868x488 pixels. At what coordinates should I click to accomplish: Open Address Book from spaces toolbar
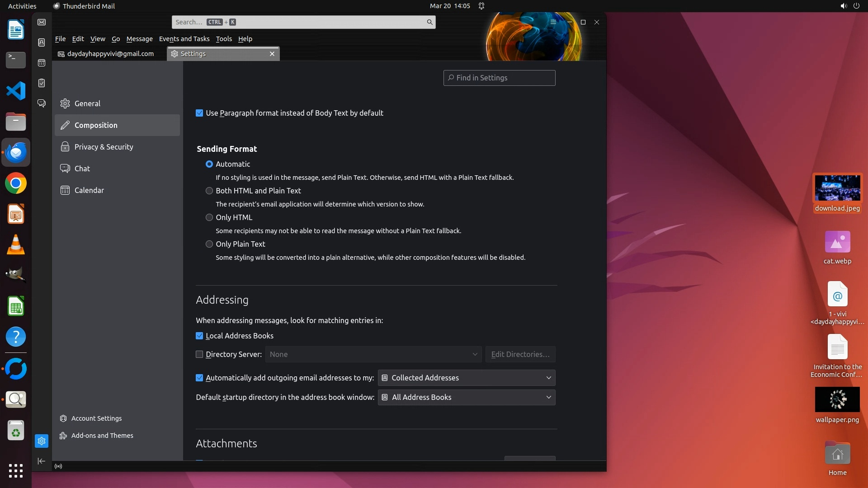42,42
